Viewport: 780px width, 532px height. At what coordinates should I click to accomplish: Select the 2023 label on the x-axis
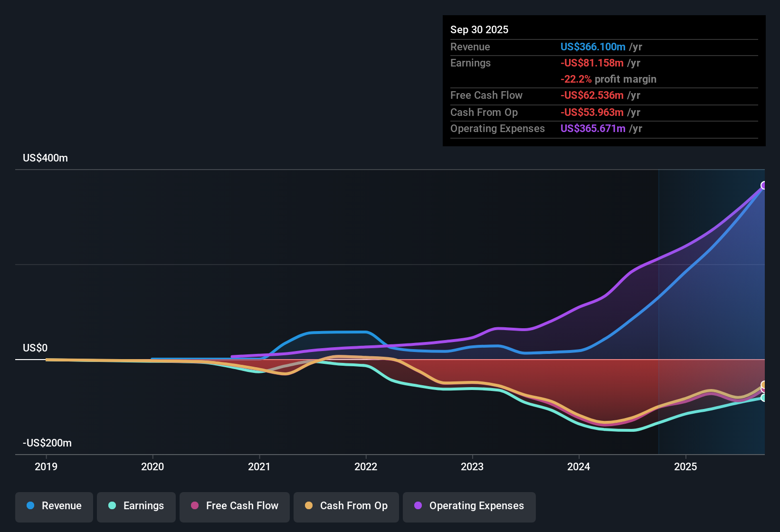(x=472, y=467)
